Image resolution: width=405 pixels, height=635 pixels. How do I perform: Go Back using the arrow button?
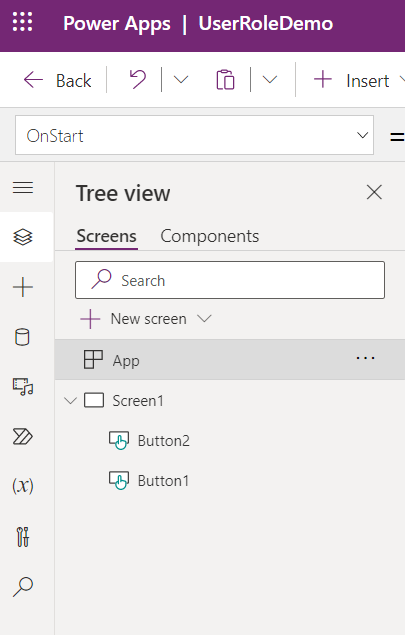(58, 80)
